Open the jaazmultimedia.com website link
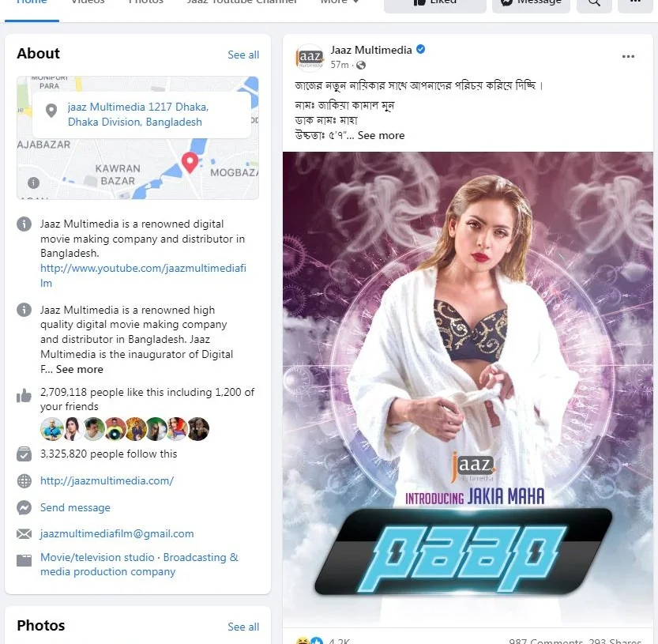 coord(107,480)
